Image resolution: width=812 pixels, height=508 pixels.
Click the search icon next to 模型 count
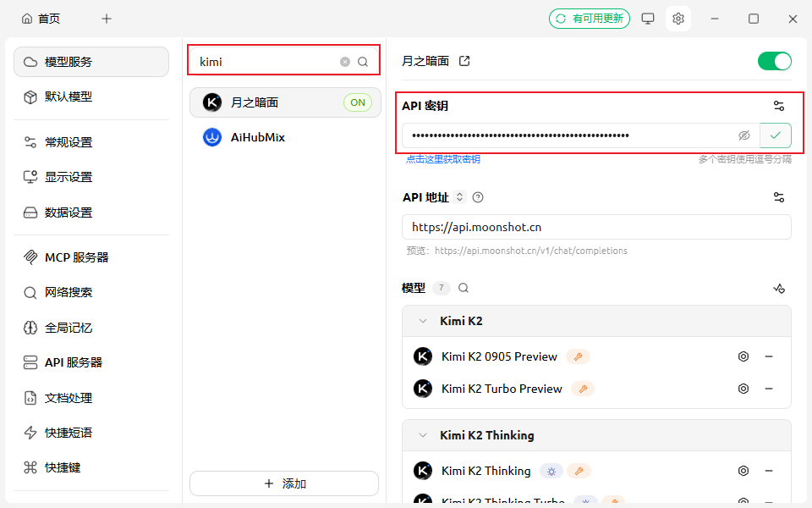coord(464,288)
